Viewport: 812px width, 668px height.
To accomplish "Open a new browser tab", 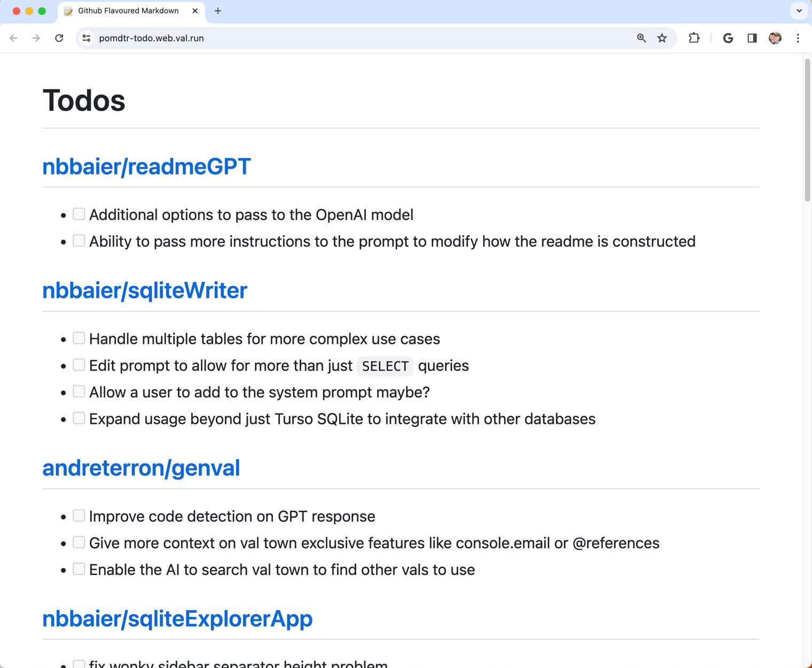I will pos(218,11).
